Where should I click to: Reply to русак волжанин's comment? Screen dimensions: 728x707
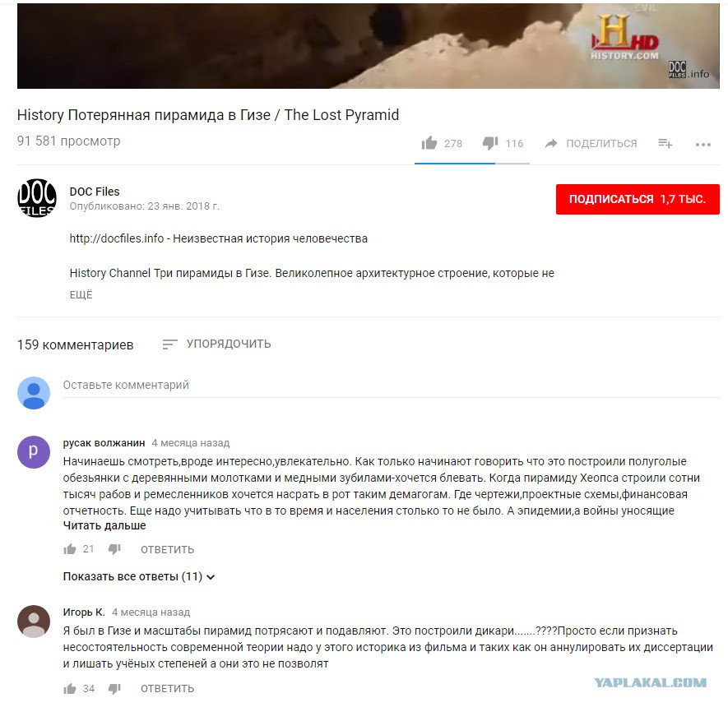167,550
